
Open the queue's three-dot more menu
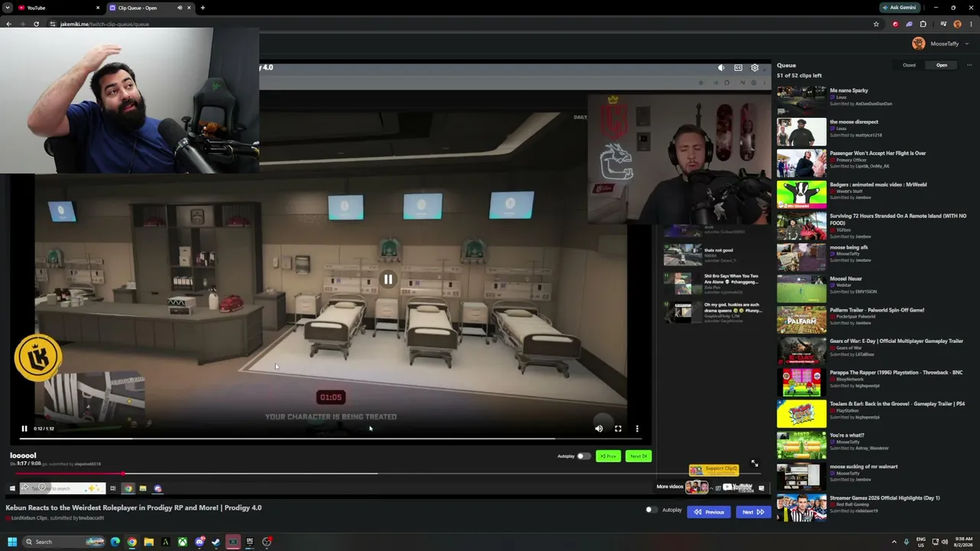click(969, 65)
